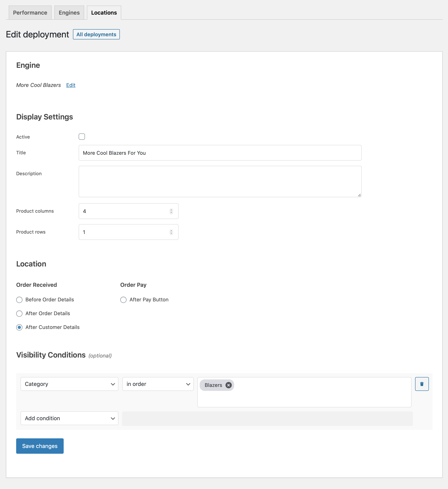Enable the Active checkbox
The image size is (448, 489).
point(82,137)
